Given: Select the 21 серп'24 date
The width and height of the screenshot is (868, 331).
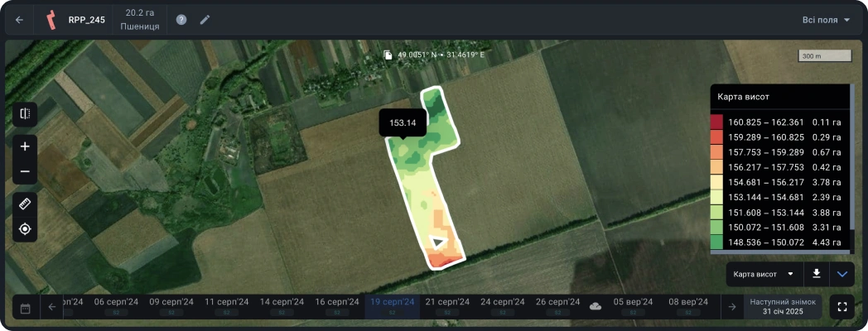Looking at the screenshot, I should [447, 303].
